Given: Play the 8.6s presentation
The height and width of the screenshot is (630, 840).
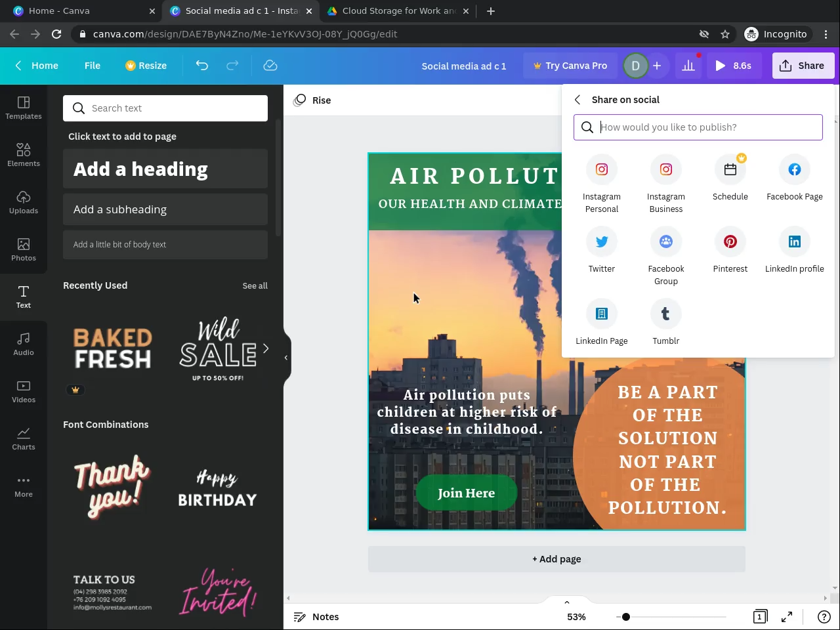Looking at the screenshot, I should pyautogui.click(x=734, y=66).
